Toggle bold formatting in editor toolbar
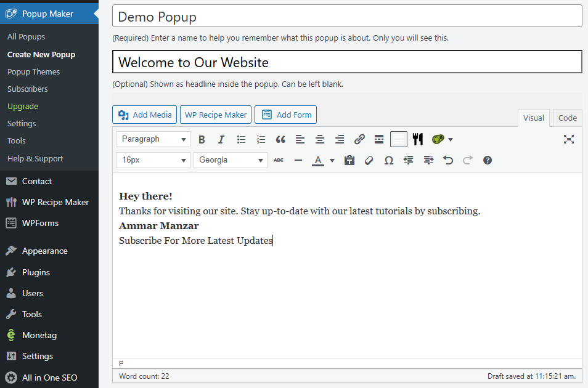 coord(202,140)
